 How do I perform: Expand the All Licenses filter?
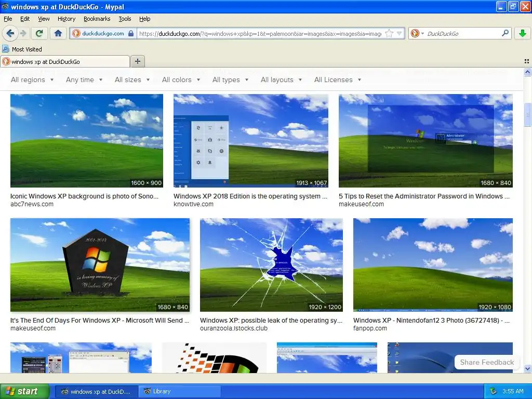[x=338, y=79]
